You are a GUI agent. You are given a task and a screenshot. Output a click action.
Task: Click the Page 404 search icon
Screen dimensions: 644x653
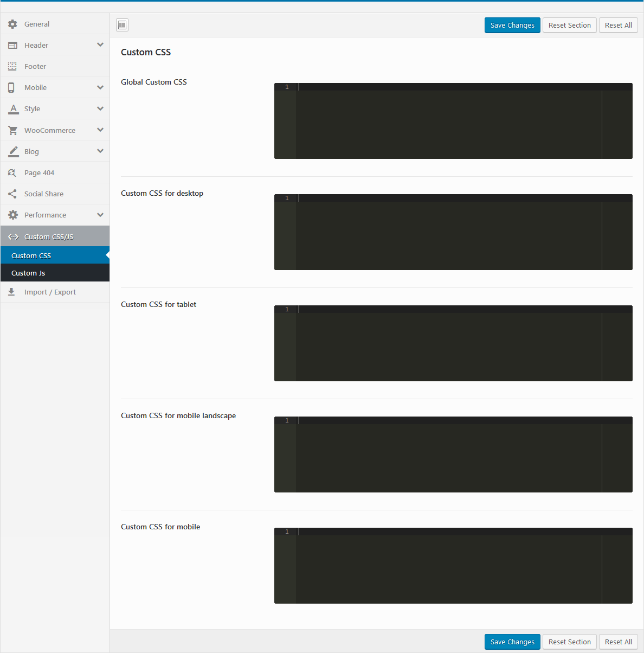[x=12, y=172]
